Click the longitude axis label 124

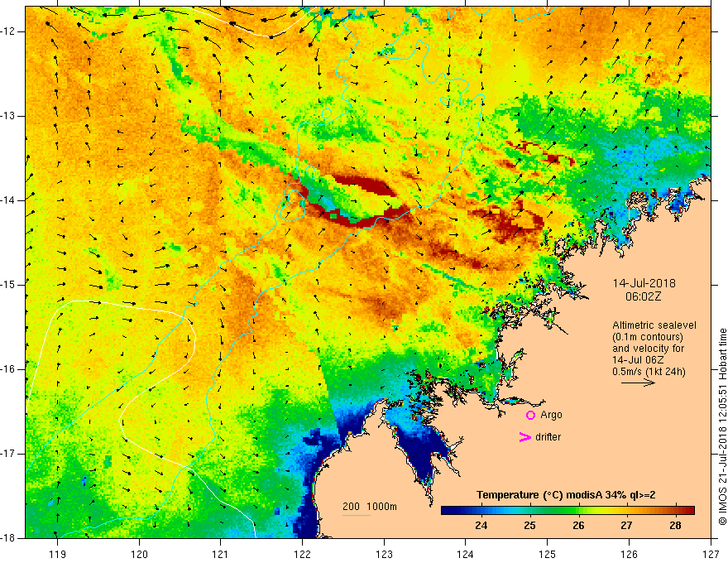[x=466, y=554]
